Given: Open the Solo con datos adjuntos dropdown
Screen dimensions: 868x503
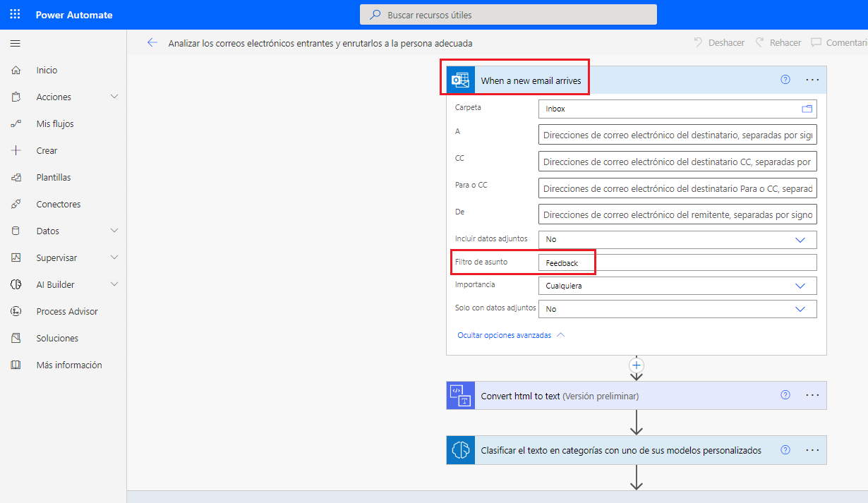Looking at the screenshot, I should click(677, 309).
